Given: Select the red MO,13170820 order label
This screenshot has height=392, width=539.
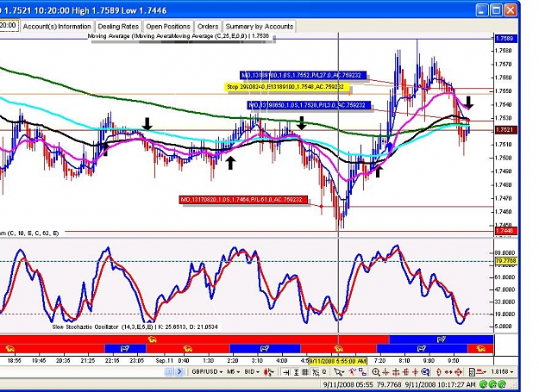Looking at the screenshot, I should pos(243,199).
